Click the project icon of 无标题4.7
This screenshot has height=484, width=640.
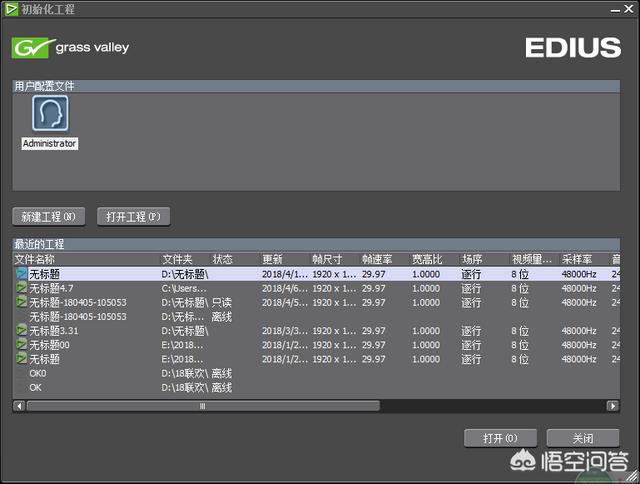(x=21, y=288)
